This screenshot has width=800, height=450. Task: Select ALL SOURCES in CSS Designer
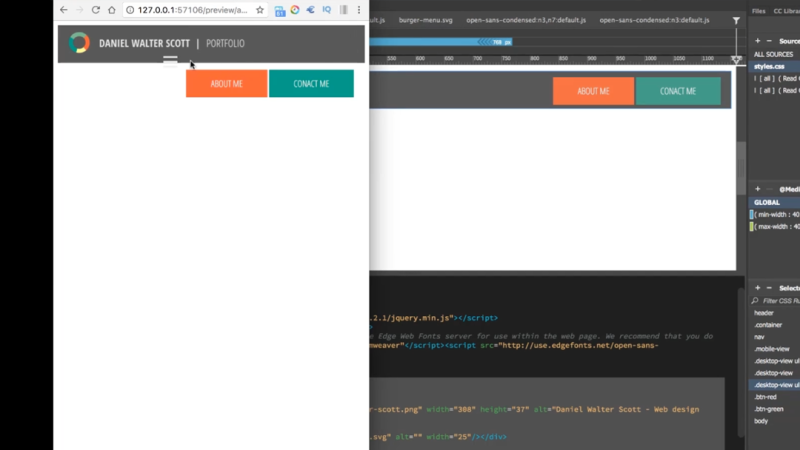coord(773,54)
